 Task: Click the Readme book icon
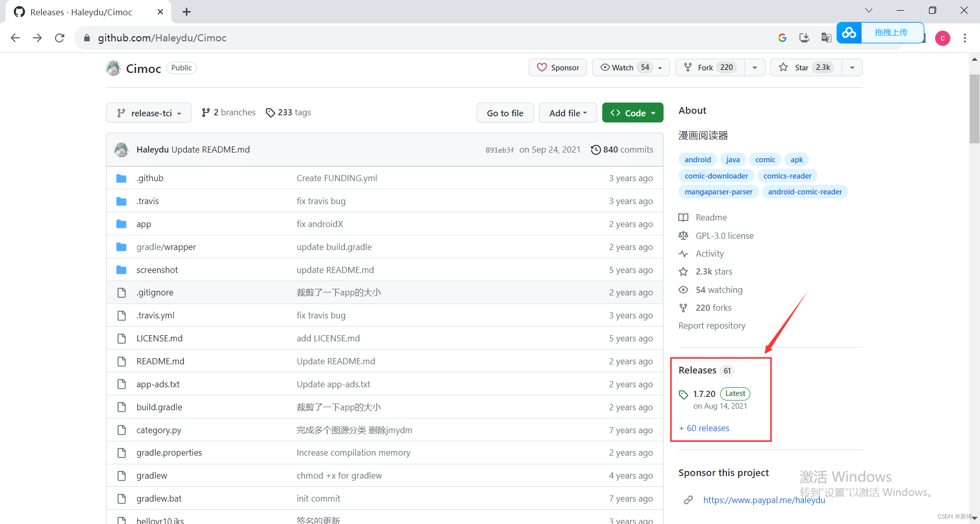[683, 217]
